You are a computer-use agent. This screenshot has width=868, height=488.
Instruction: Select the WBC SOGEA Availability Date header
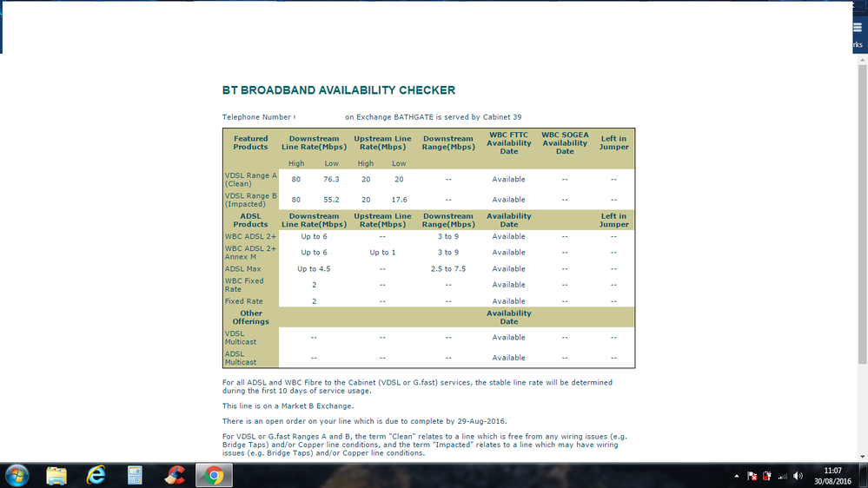565,142
